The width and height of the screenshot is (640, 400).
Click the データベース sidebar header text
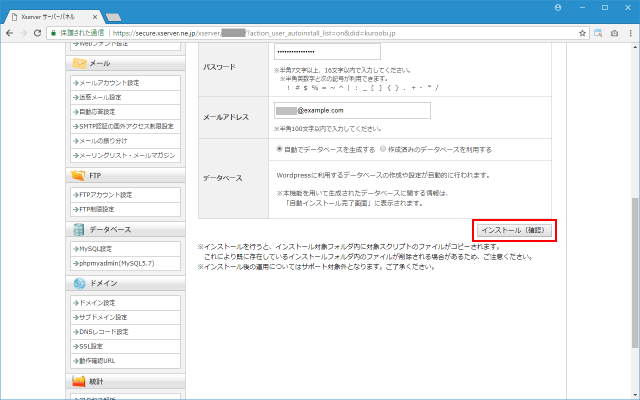coord(110,230)
